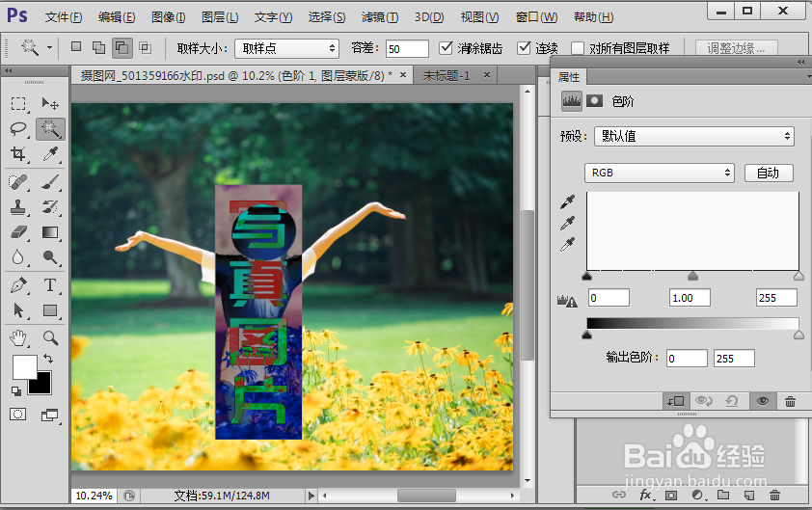
Task: Toggle clip adjustment to layer below
Action: tap(676, 401)
